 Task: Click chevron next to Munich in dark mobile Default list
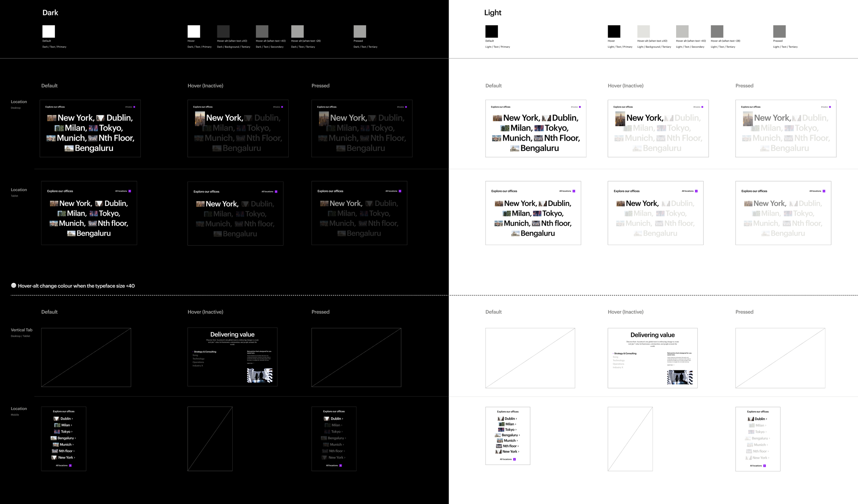click(x=73, y=445)
